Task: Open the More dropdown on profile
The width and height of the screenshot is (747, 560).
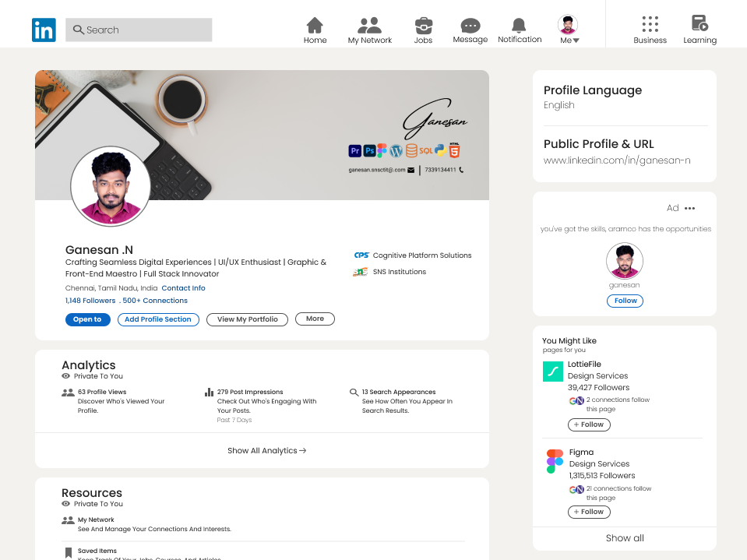Action: pos(315,319)
